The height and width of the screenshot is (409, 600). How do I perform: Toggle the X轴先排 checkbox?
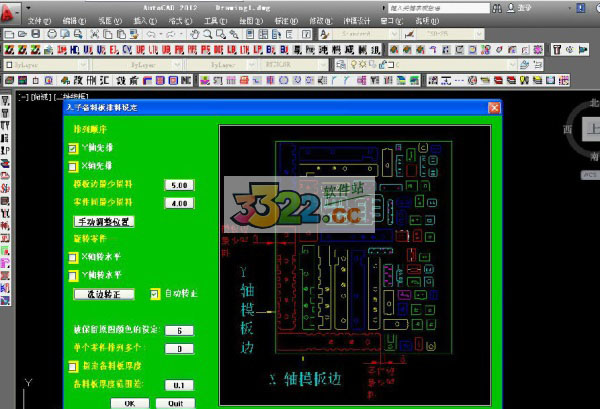click(72, 166)
